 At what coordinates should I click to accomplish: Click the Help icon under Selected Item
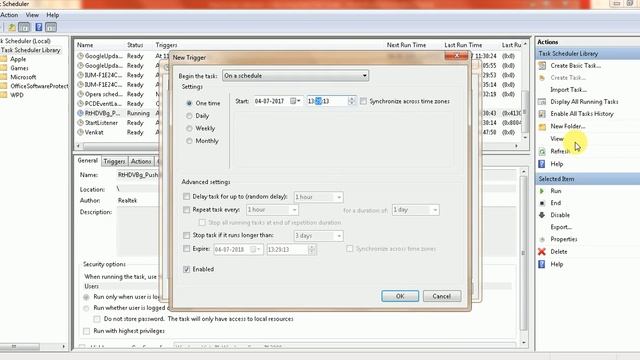pos(542,264)
